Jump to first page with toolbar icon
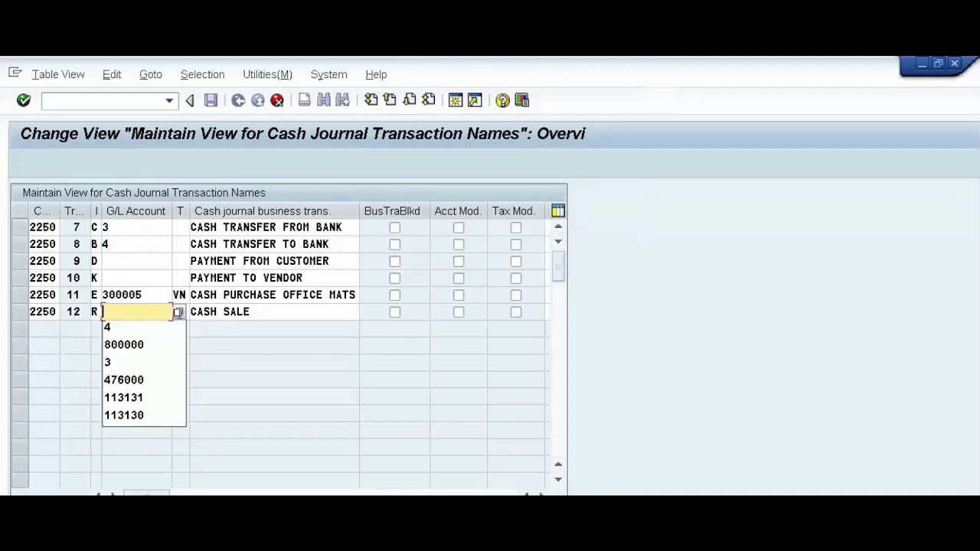The height and width of the screenshot is (551, 980). [x=371, y=100]
